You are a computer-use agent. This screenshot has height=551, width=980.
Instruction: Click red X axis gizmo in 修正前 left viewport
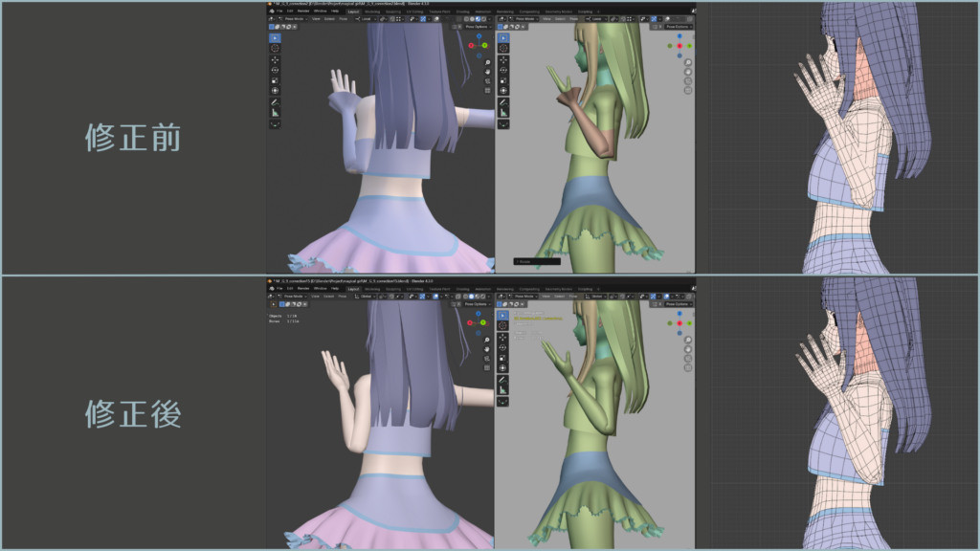click(471, 45)
